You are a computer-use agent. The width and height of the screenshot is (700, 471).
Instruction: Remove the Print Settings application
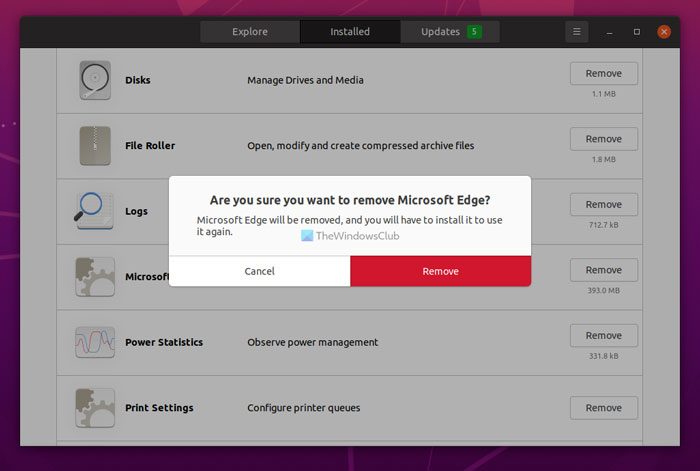603,407
